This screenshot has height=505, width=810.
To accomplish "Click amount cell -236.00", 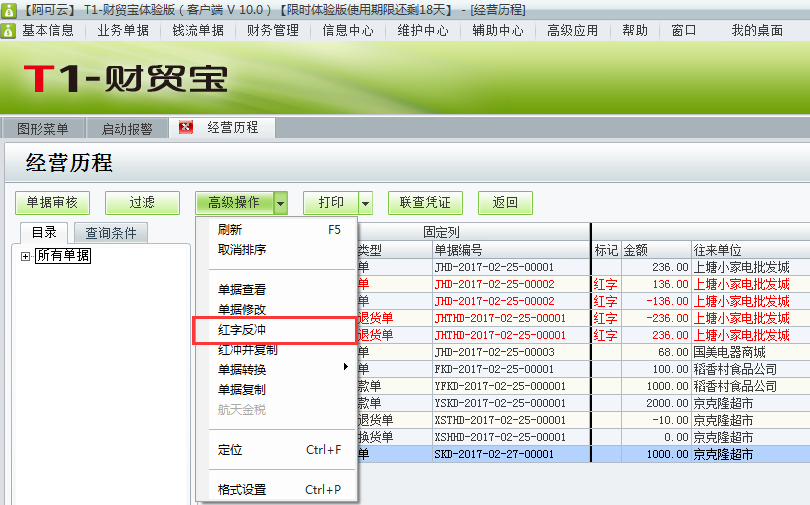I will click(x=656, y=319).
